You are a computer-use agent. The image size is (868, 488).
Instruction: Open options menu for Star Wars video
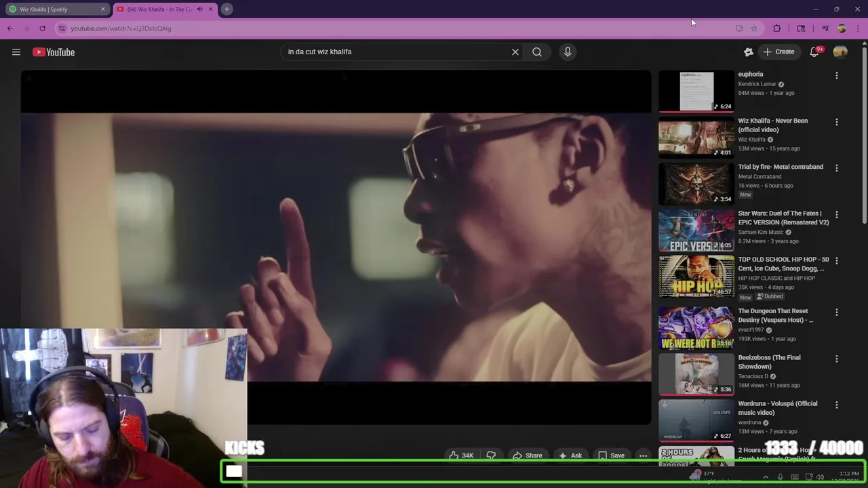(x=837, y=215)
